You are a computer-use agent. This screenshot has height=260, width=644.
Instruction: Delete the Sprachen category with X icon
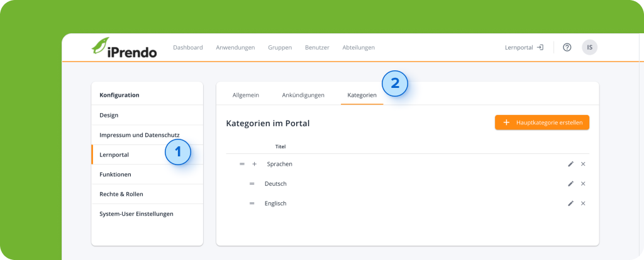tap(583, 164)
